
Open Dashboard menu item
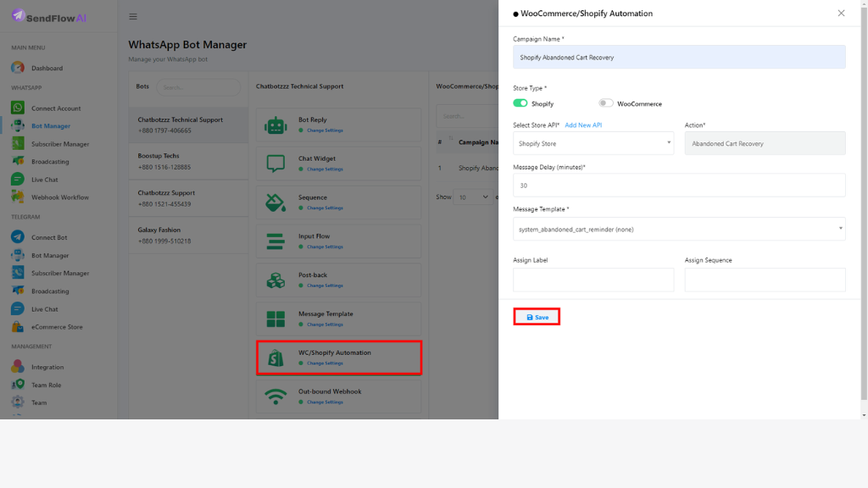47,68
